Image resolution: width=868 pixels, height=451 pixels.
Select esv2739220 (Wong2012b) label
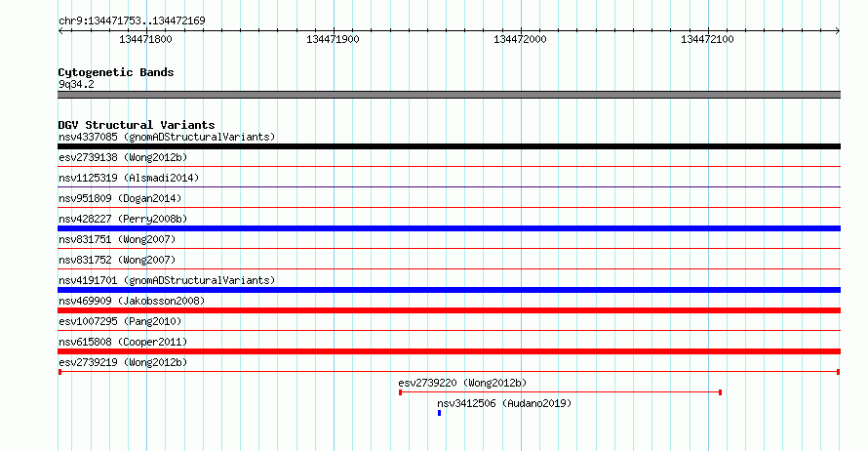click(462, 383)
